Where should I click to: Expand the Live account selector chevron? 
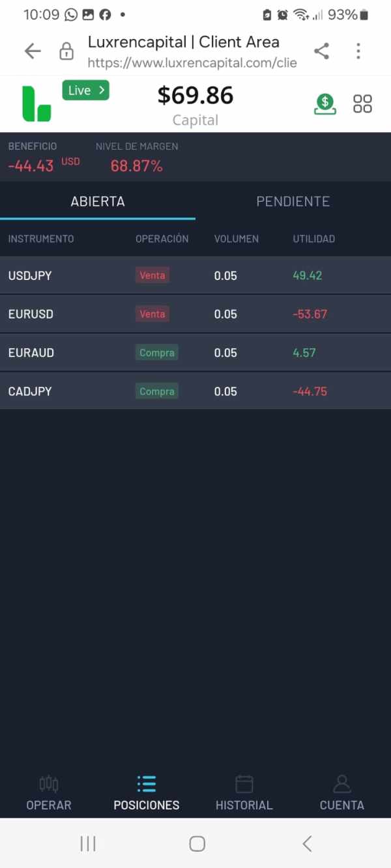click(102, 91)
